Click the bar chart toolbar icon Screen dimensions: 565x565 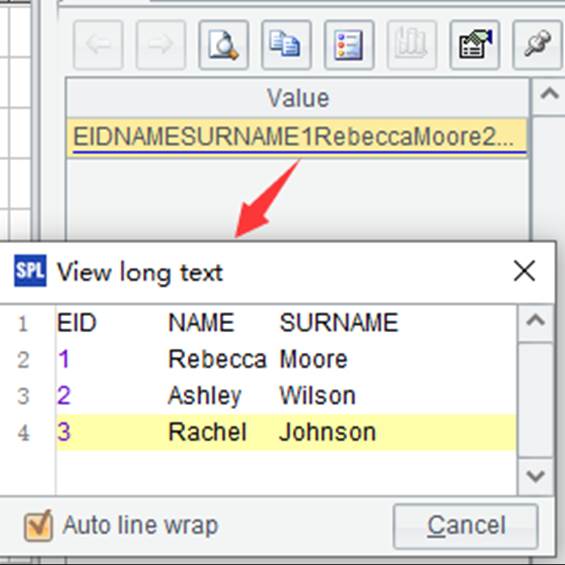coord(412,45)
